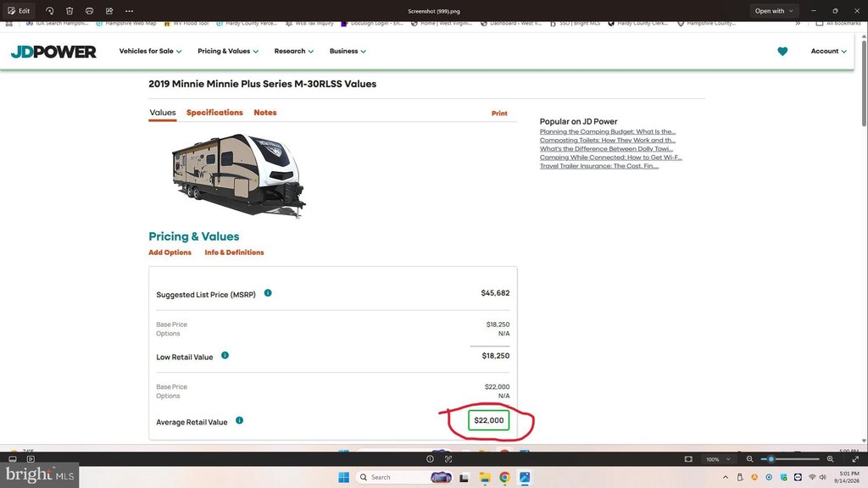
Task: Click the teal heart favorites icon
Action: coord(782,52)
